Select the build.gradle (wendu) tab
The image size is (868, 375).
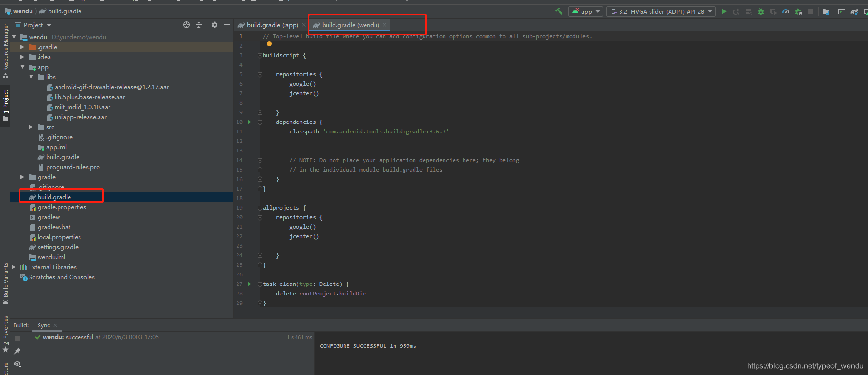coord(351,25)
